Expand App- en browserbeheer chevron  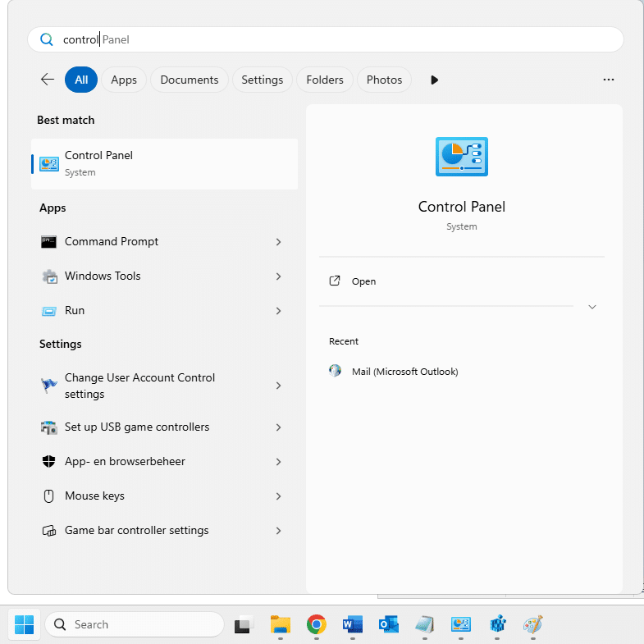click(x=278, y=462)
